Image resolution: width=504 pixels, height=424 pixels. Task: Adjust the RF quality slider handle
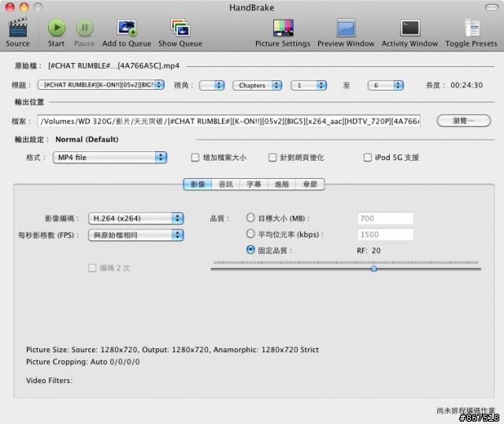click(374, 268)
